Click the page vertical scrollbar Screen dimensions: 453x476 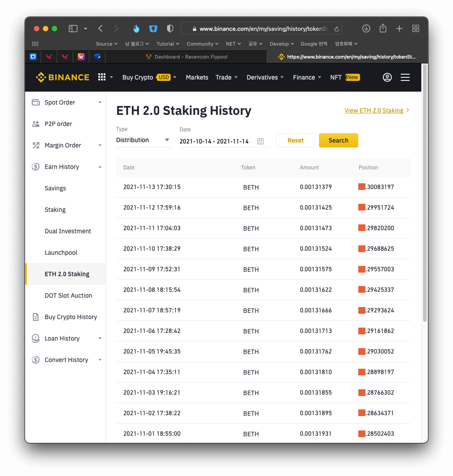click(x=425, y=193)
